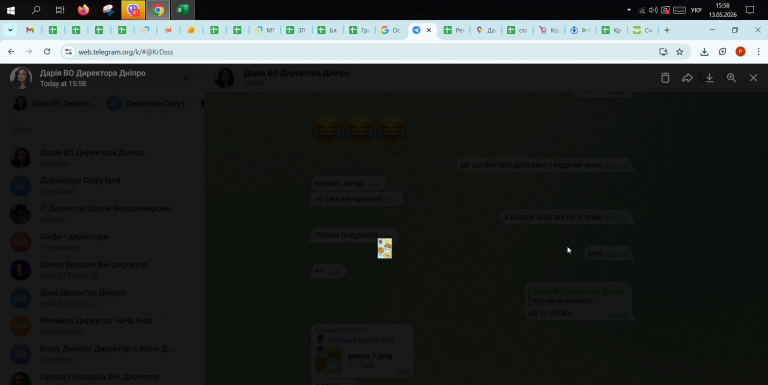View site information next to the URL
Screen dimensions: 768x385
(x=69, y=51)
